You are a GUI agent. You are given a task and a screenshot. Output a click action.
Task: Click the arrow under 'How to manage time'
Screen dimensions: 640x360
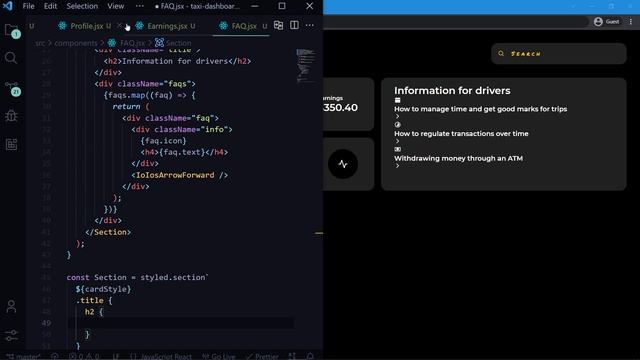tap(398, 116)
